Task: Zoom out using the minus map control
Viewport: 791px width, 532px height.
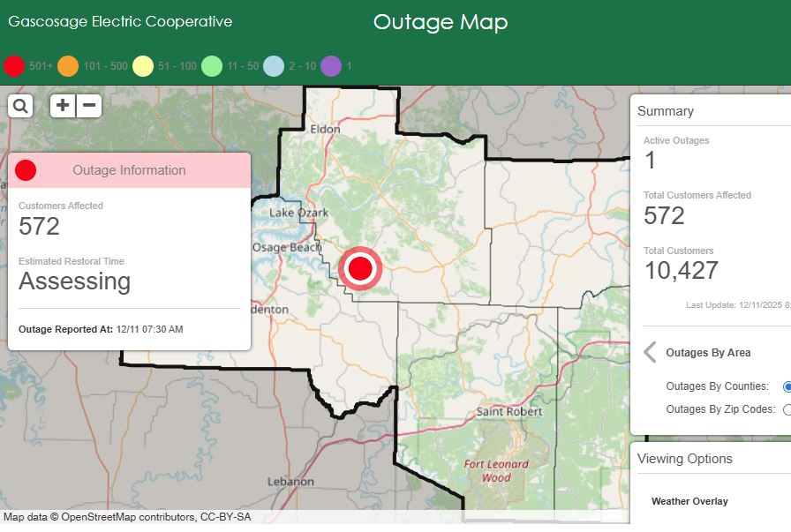Action: pyautogui.click(x=88, y=104)
